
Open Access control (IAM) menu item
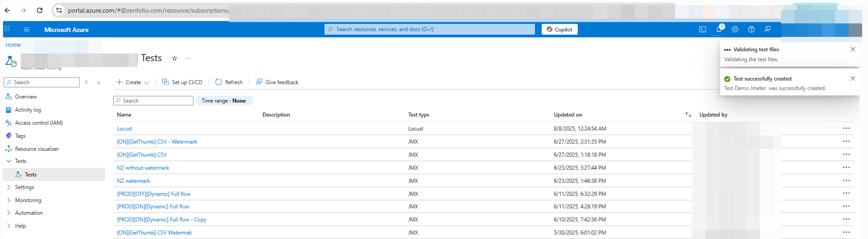pyautogui.click(x=39, y=123)
